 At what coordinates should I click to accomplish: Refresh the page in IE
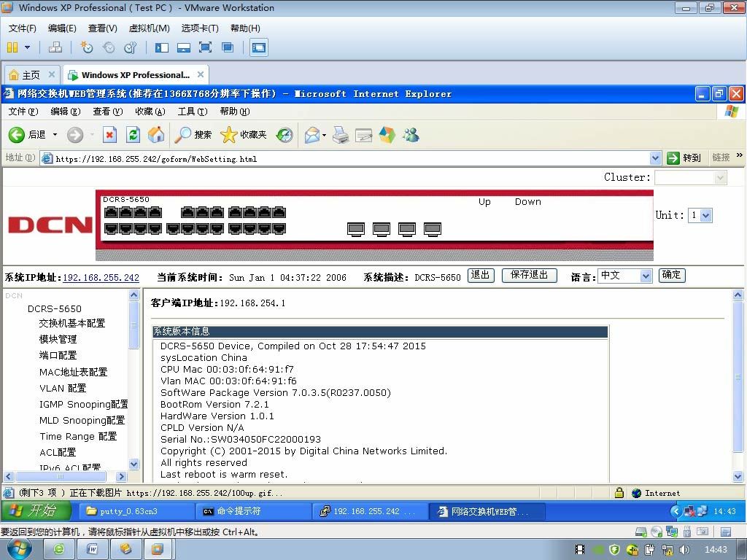[133, 135]
